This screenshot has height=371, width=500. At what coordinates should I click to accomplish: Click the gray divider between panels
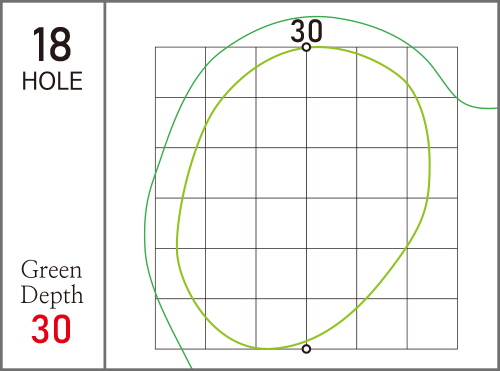tap(105, 185)
